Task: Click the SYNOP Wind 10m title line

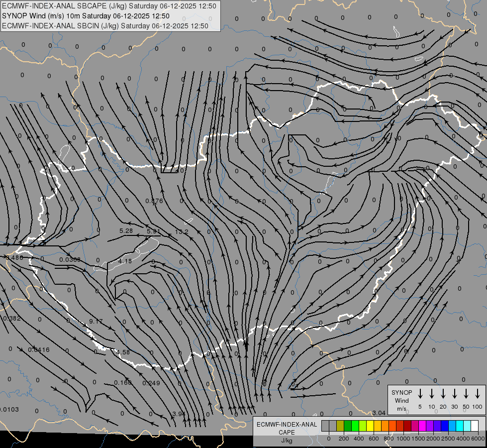Action: [x=86, y=16]
